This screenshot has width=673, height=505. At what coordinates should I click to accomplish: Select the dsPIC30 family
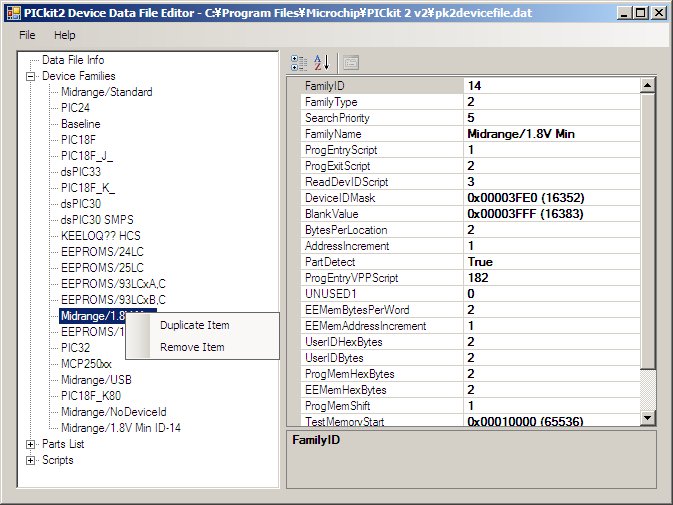pyautogui.click(x=81, y=204)
